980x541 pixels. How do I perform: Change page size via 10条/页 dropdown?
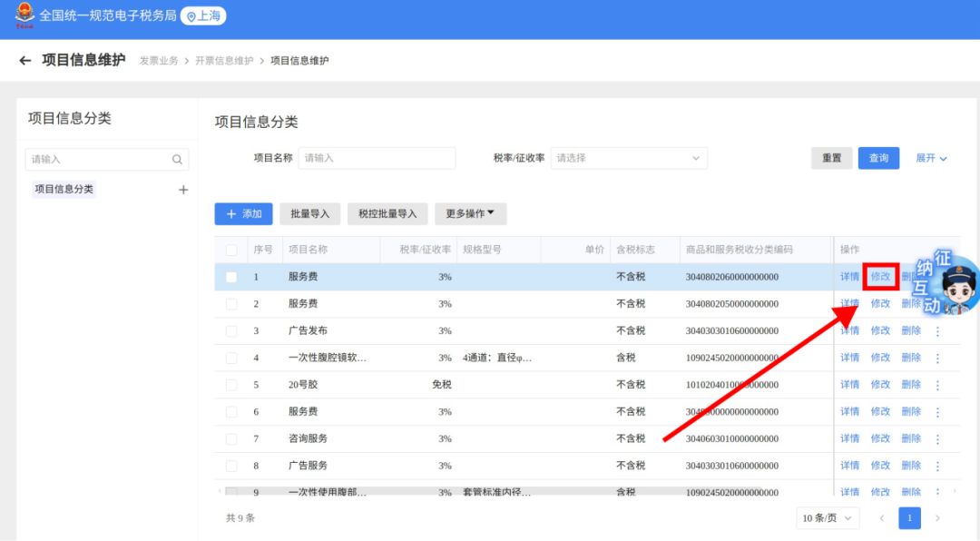[827, 518]
